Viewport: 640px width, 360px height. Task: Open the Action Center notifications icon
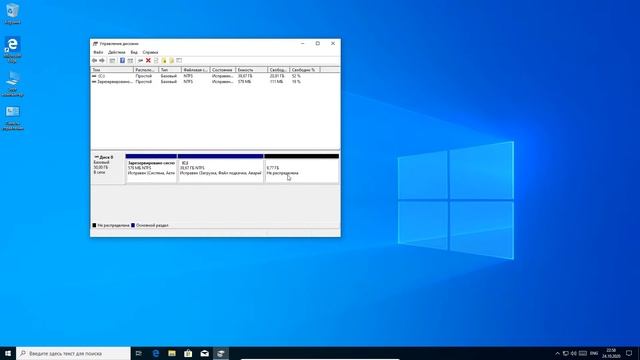tap(629, 353)
